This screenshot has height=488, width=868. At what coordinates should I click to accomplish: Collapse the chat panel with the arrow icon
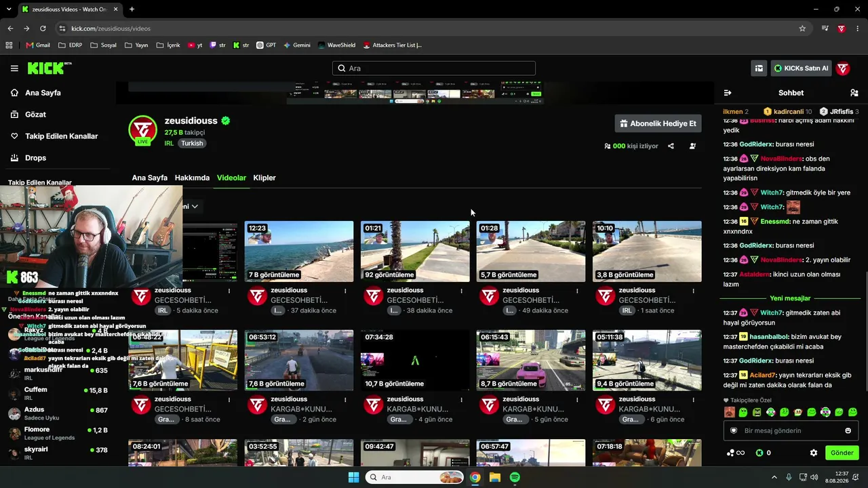click(x=728, y=93)
